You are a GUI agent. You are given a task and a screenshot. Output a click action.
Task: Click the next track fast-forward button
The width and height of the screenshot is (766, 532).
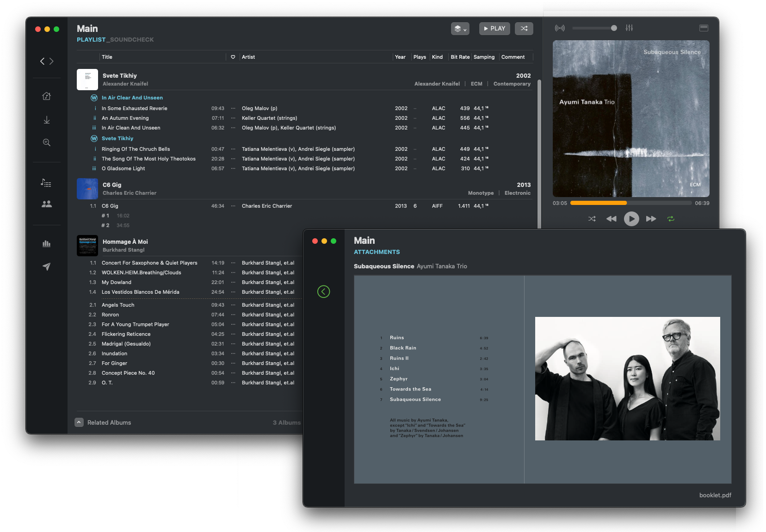pos(651,219)
